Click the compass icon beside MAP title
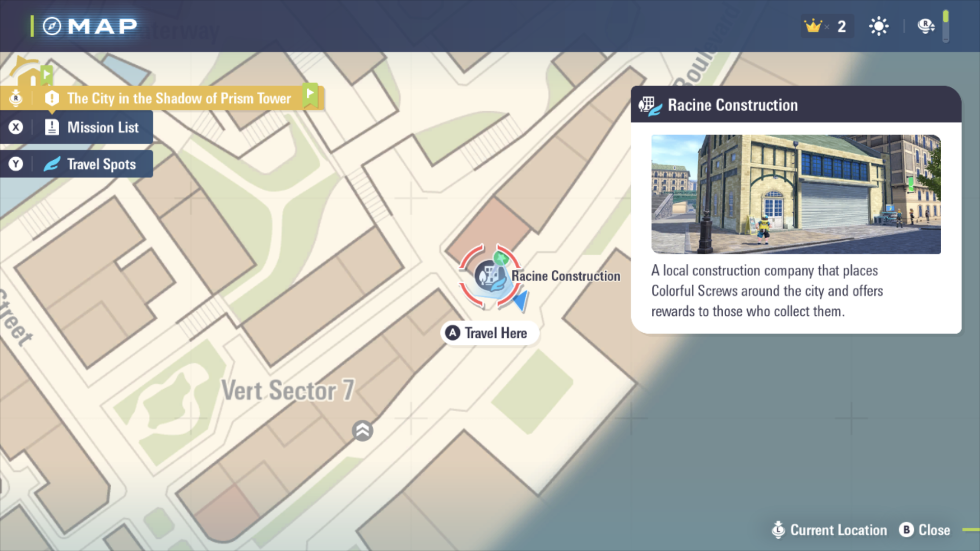Screen dimensions: 980x551 (x=52, y=26)
